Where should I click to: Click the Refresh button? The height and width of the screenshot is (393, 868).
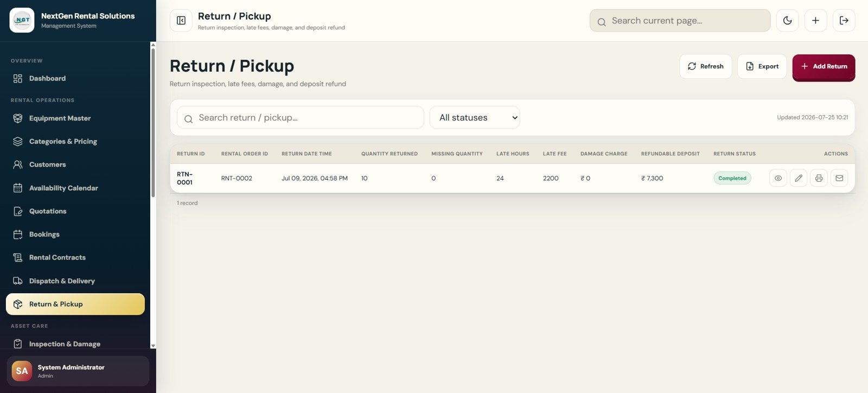point(705,66)
